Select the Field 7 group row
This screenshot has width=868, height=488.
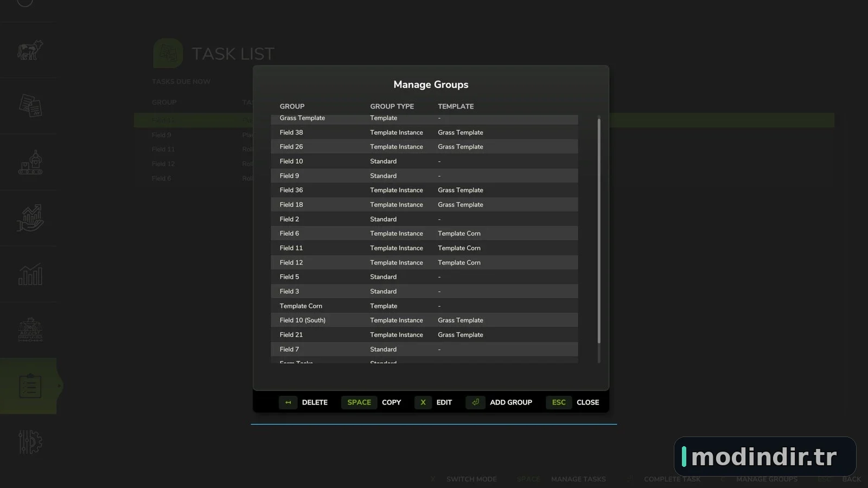(424, 349)
